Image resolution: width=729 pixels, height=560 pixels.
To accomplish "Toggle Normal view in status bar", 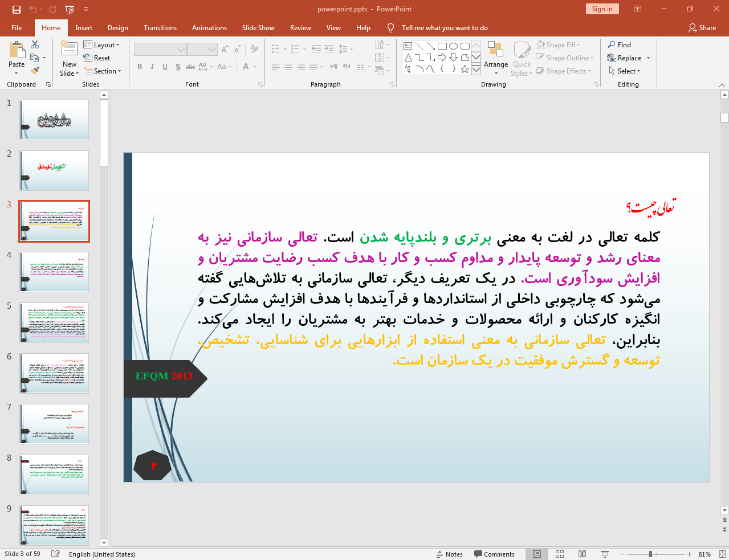I will click(536, 554).
